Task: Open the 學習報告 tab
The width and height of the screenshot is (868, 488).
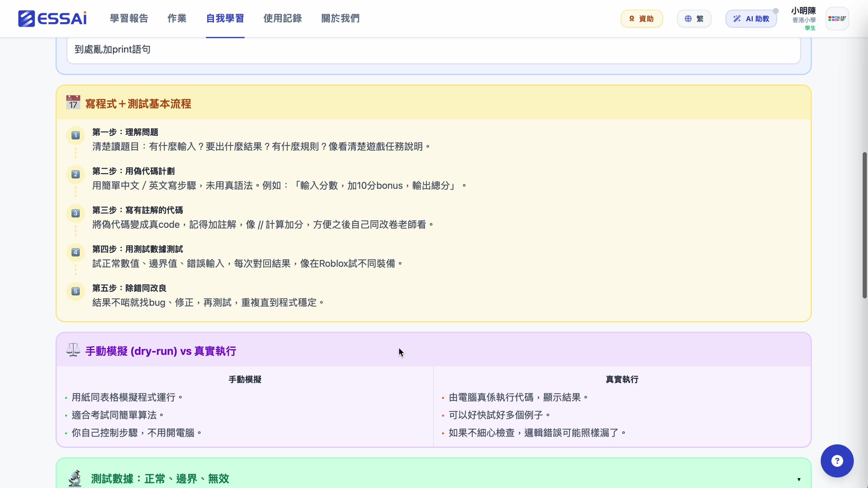Action: (x=129, y=19)
